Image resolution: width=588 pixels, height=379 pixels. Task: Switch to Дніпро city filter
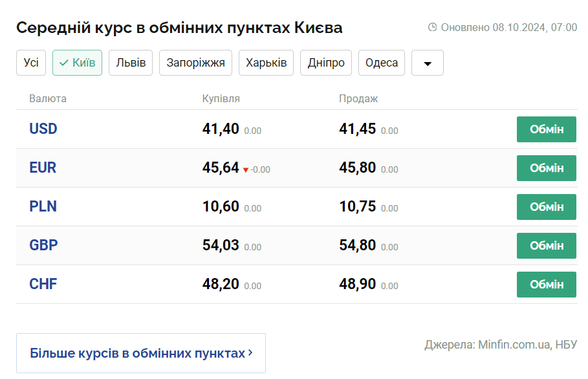coord(326,63)
